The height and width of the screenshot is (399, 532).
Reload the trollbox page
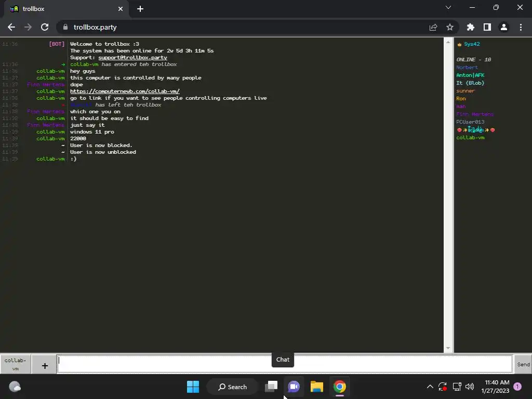pyautogui.click(x=45, y=27)
